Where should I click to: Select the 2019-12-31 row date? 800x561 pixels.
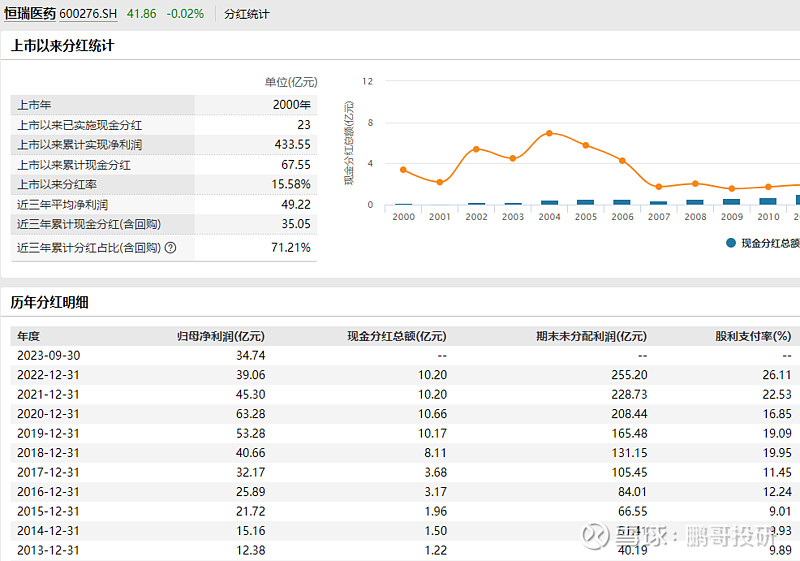click(x=48, y=434)
